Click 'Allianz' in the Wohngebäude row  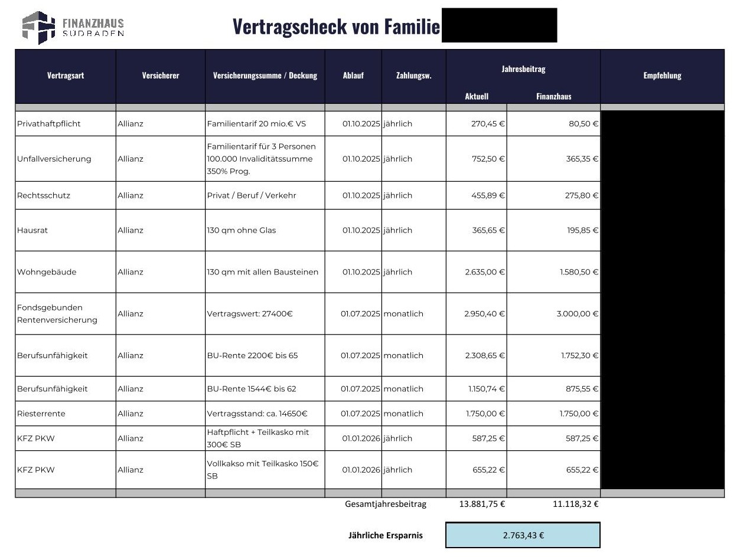(131, 272)
